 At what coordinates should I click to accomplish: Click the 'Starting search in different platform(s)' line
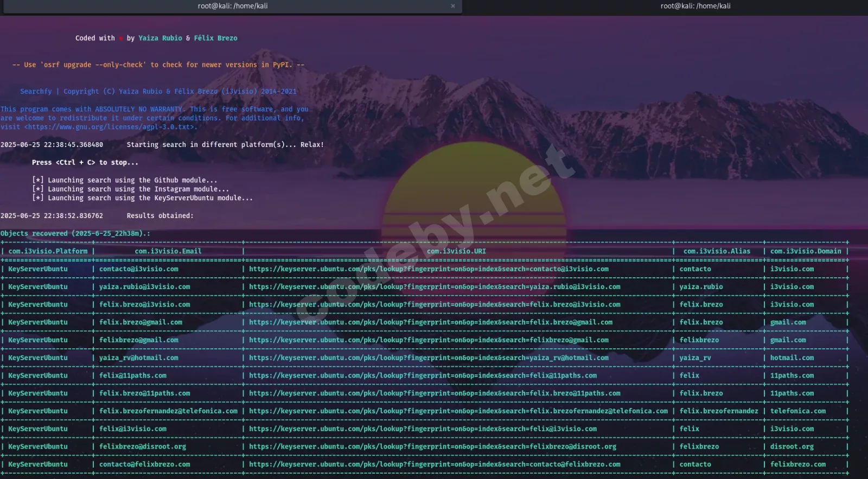225,145
